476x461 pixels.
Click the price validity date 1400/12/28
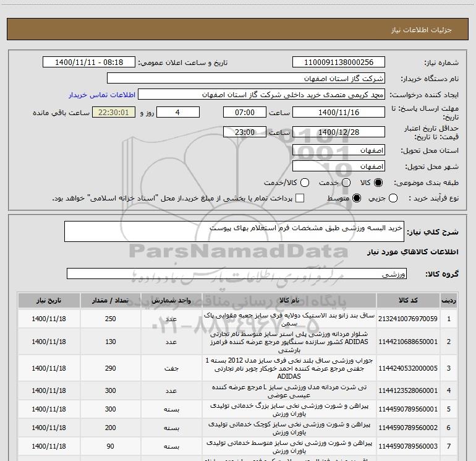click(x=339, y=132)
